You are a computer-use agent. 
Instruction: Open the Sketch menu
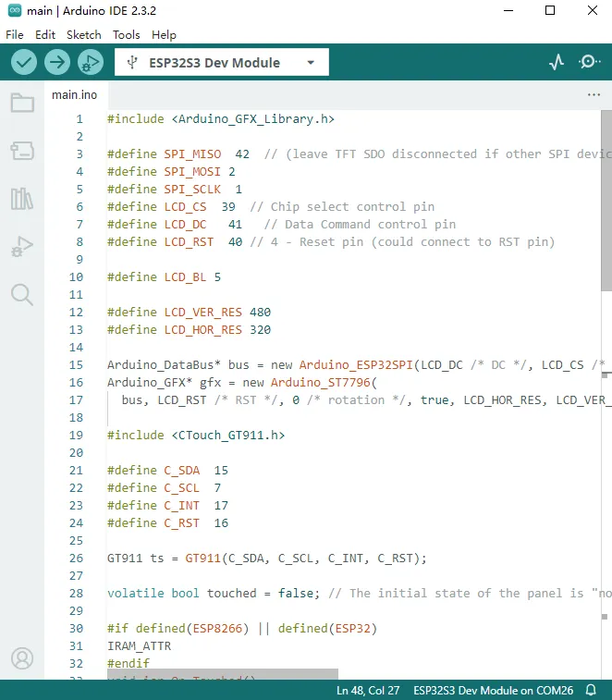[x=84, y=35]
